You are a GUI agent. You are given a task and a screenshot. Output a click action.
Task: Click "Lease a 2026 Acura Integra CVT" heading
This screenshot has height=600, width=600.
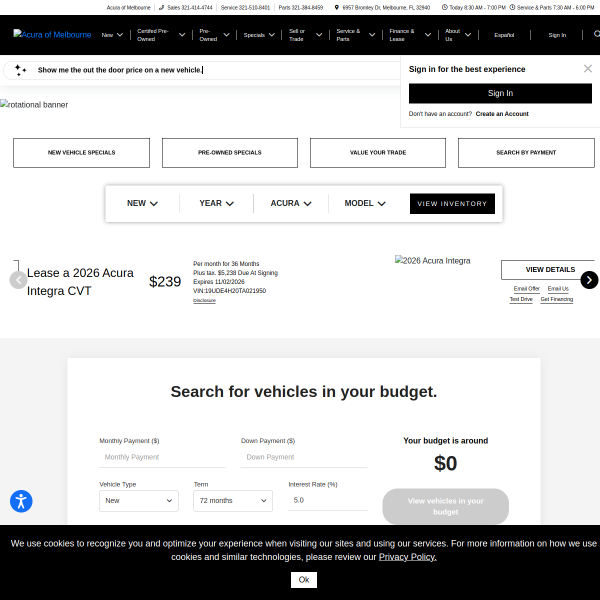click(80, 282)
